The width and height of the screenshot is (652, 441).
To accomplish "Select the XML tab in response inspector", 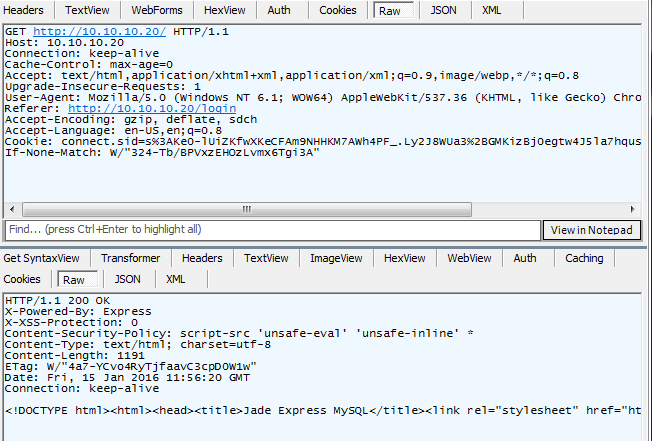I will 176,279.
